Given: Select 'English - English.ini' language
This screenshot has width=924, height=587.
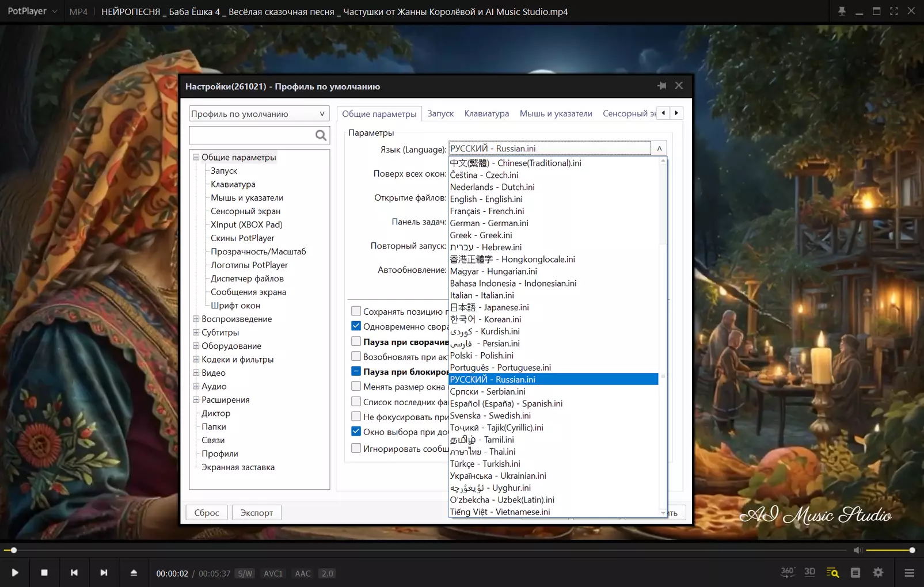Looking at the screenshot, I should point(553,199).
